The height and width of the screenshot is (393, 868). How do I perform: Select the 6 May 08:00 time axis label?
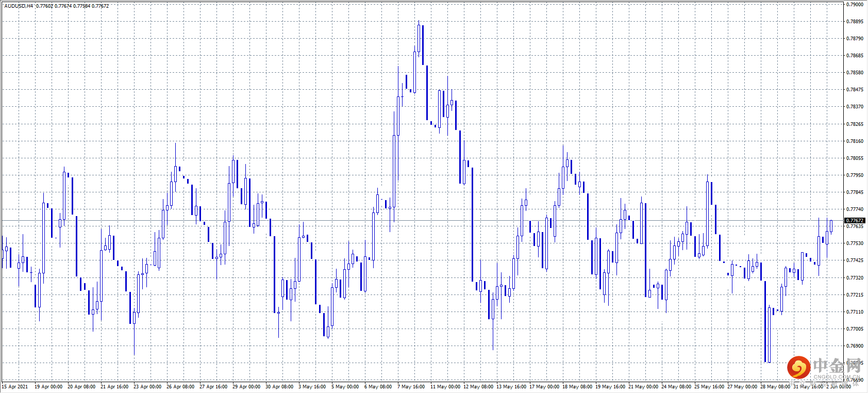378,387
